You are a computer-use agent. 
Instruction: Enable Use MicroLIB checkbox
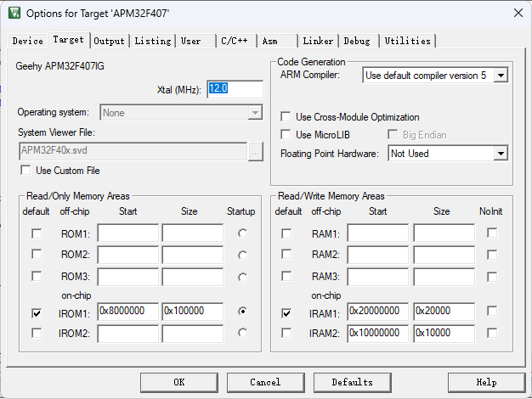286,135
